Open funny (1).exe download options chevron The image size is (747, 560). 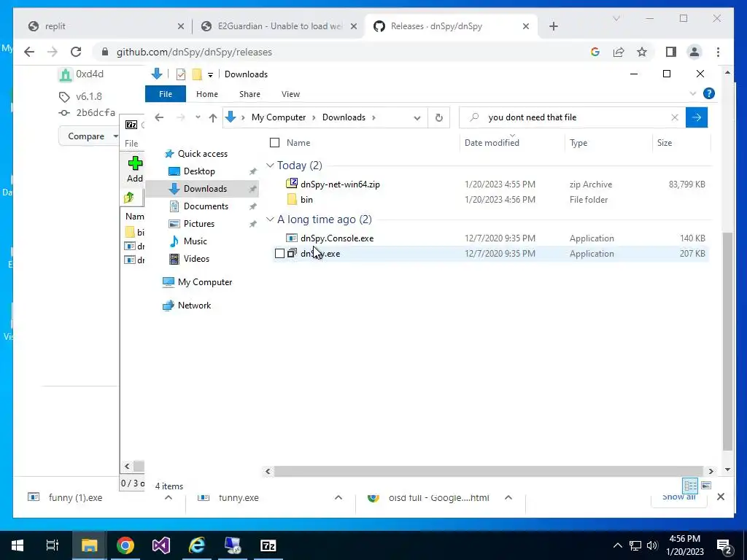(x=168, y=497)
